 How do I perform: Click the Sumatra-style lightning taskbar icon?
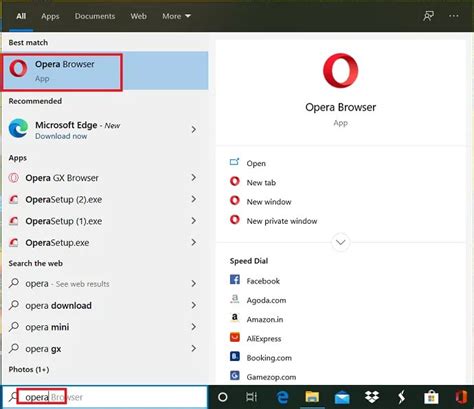[x=401, y=397]
